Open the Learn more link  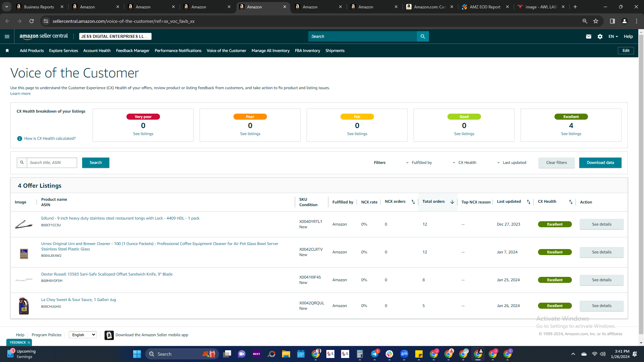20,94
